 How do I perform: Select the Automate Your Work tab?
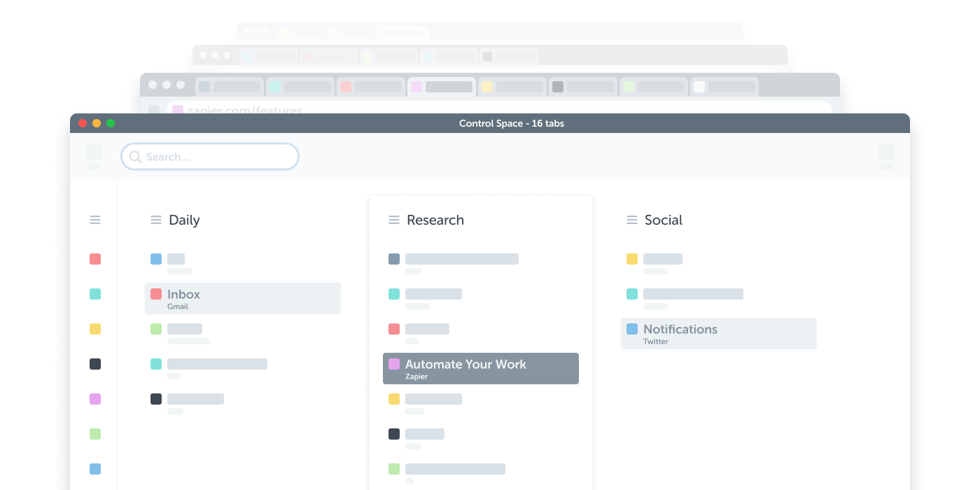coord(480,369)
